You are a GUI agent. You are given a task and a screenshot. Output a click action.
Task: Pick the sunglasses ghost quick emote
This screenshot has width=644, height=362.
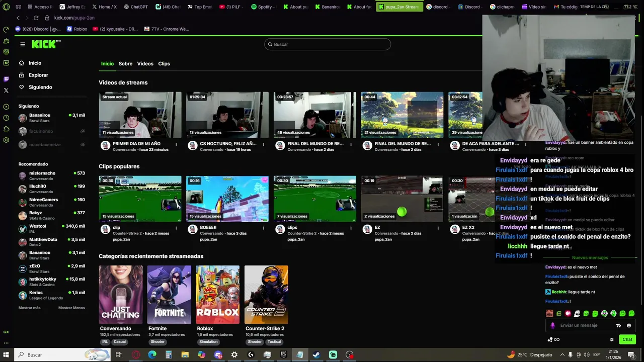[577, 313]
